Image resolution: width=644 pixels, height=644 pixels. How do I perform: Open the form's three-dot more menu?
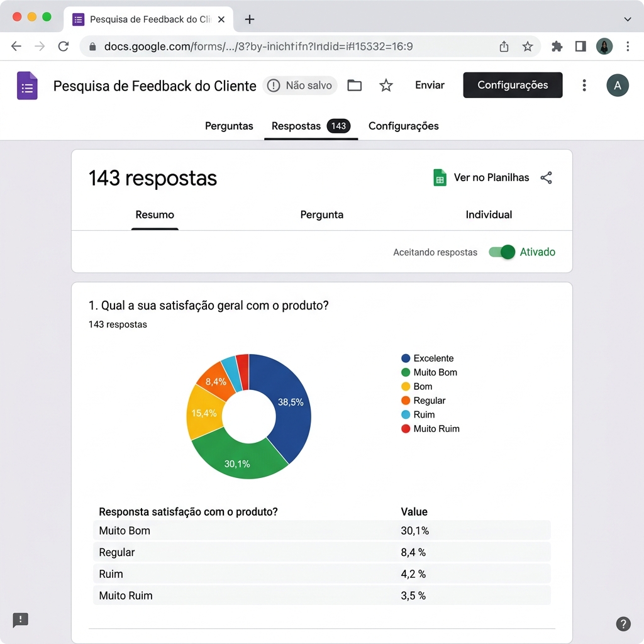pos(584,86)
